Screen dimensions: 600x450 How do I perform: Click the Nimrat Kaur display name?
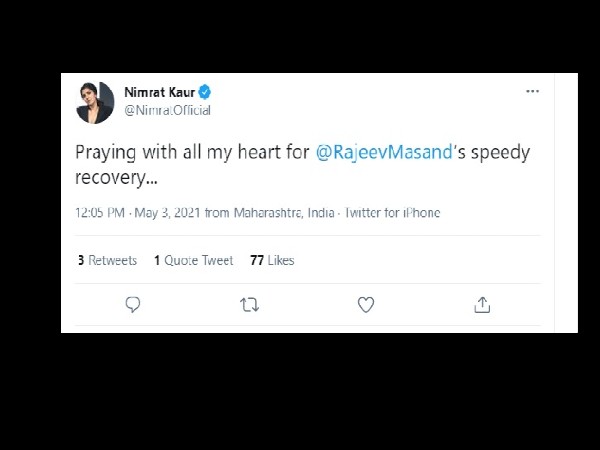coord(158,93)
